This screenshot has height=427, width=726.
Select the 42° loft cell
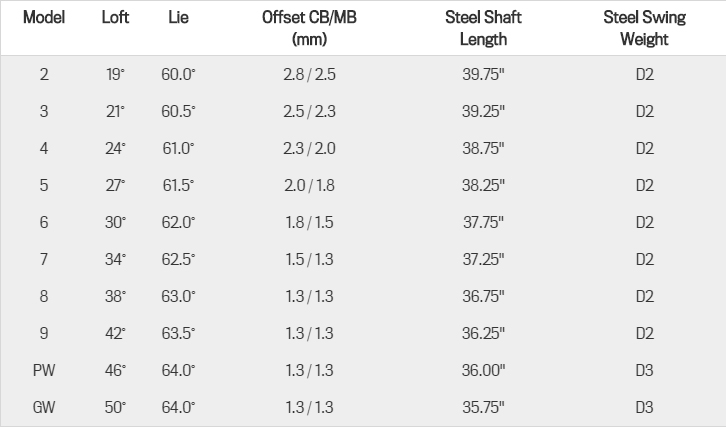pos(115,333)
